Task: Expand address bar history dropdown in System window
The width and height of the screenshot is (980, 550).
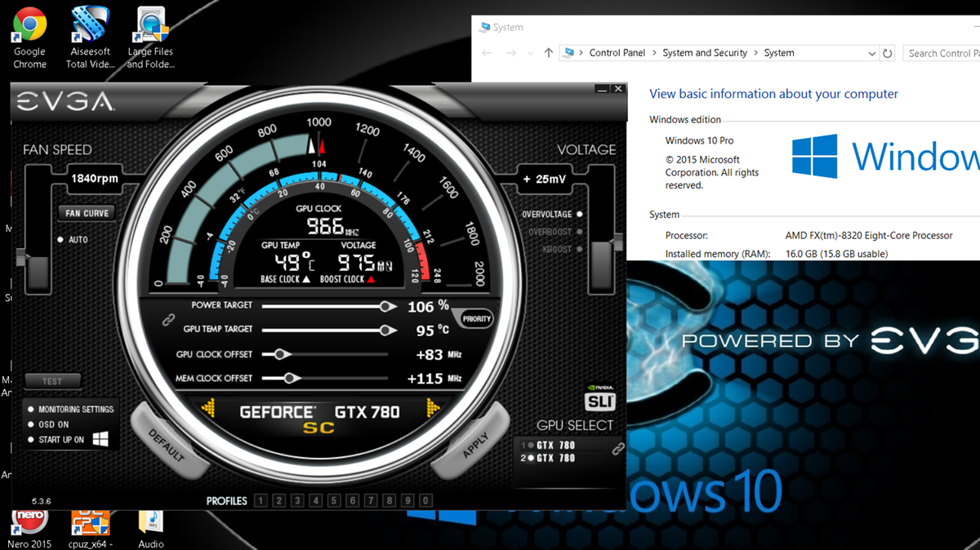Action: tap(872, 53)
